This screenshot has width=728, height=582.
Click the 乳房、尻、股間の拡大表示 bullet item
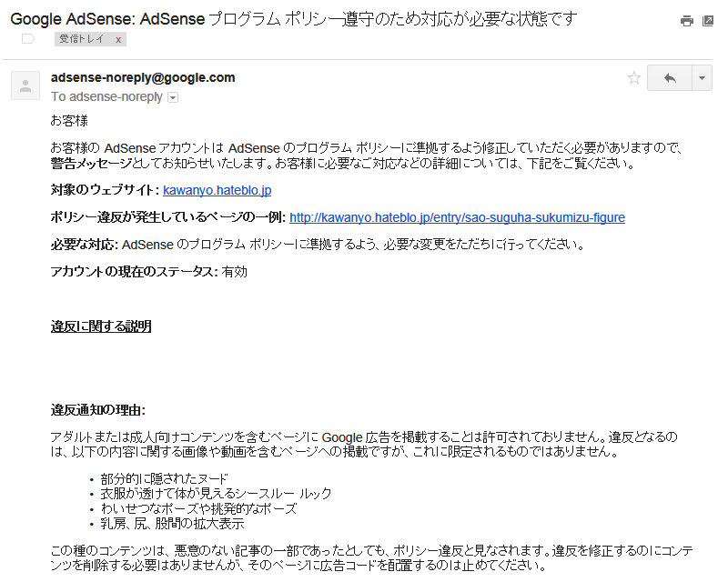pyautogui.click(x=172, y=524)
